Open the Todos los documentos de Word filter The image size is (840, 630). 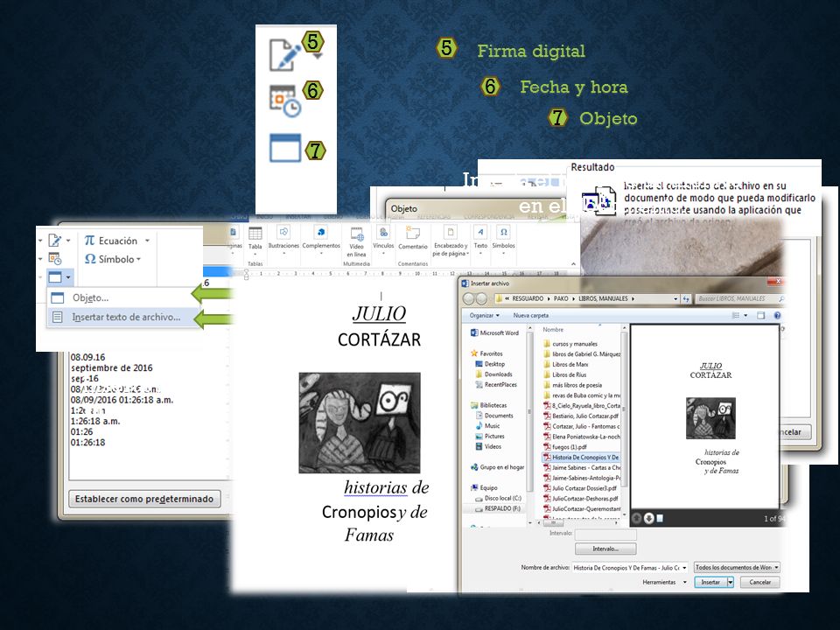click(x=737, y=567)
